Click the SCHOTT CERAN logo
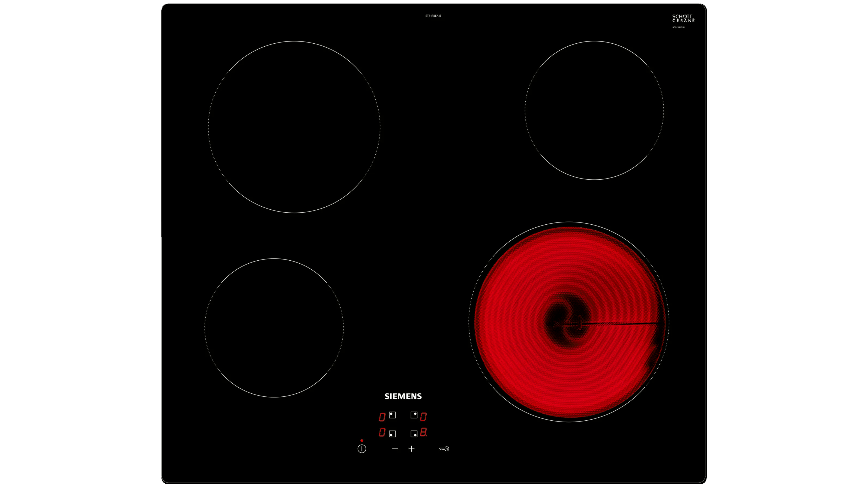Image resolution: width=868 pixels, height=488 pixels. tap(683, 19)
